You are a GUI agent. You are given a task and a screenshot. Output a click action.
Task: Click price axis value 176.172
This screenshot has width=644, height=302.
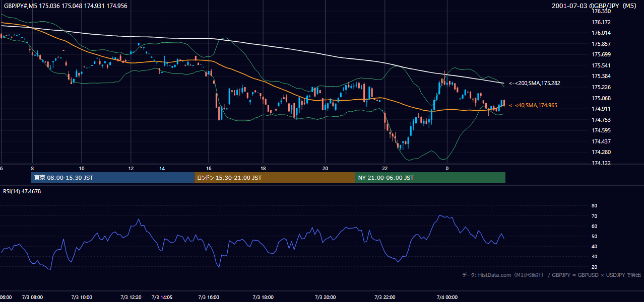601,22
